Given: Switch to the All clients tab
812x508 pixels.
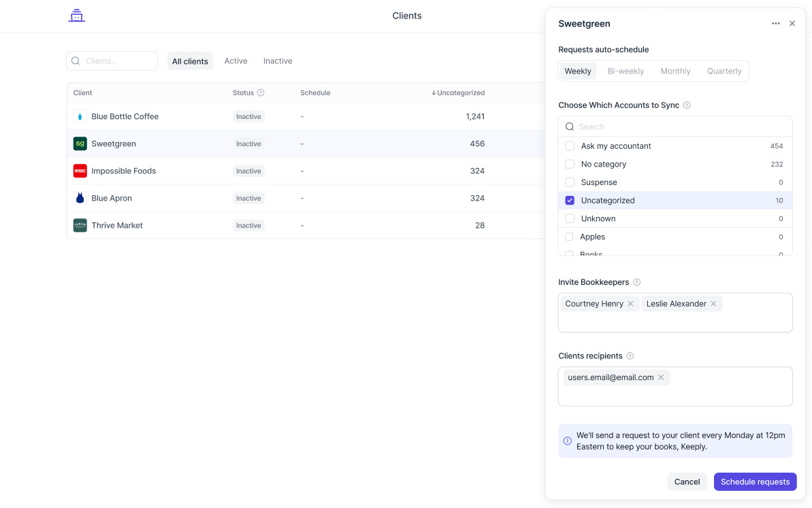Looking at the screenshot, I should pyautogui.click(x=190, y=61).
